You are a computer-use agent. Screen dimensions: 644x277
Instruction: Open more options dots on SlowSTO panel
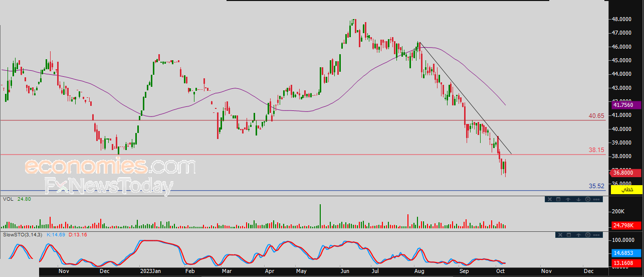(x=596, y=235)
